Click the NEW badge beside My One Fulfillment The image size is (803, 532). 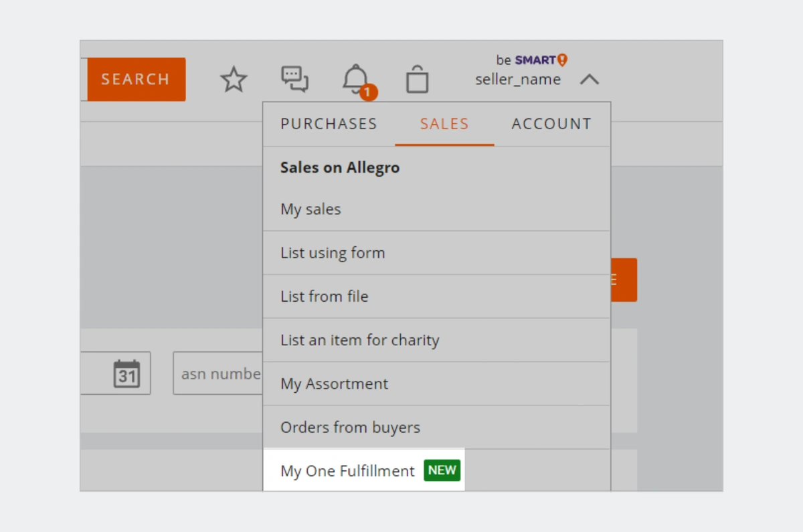[442, 470]
